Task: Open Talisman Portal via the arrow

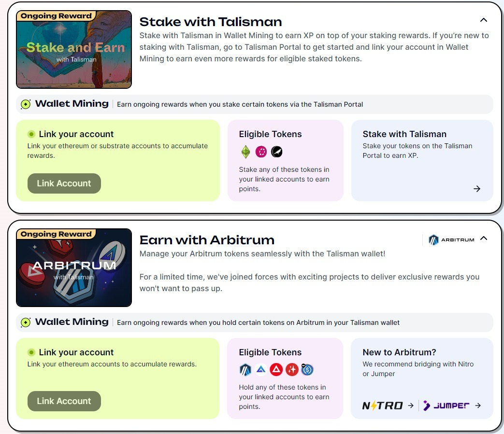Action: (x=477, y=189)
